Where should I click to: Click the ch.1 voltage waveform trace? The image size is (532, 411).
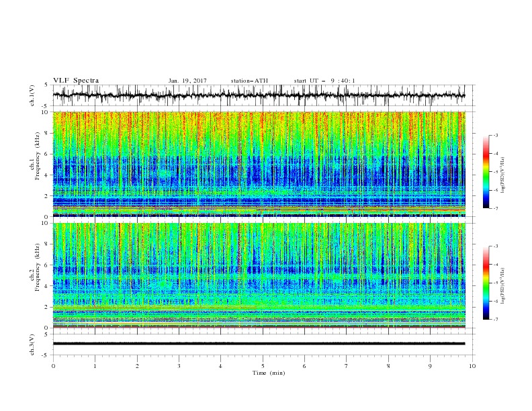click(259, 95)
